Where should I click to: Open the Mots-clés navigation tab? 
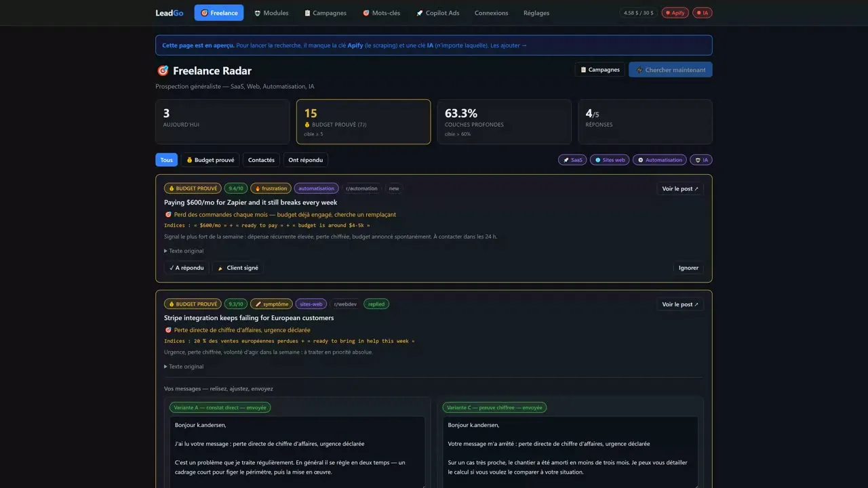coord(381,13)
